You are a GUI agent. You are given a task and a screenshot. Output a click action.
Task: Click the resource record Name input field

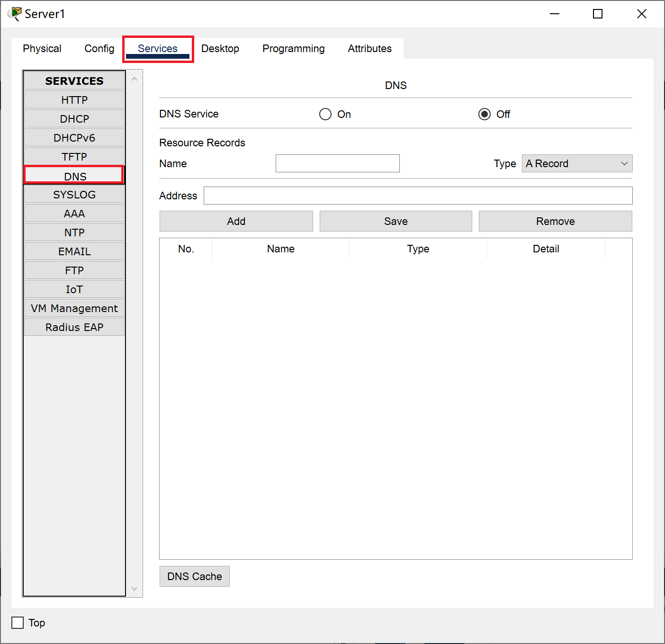pos(337,163)
